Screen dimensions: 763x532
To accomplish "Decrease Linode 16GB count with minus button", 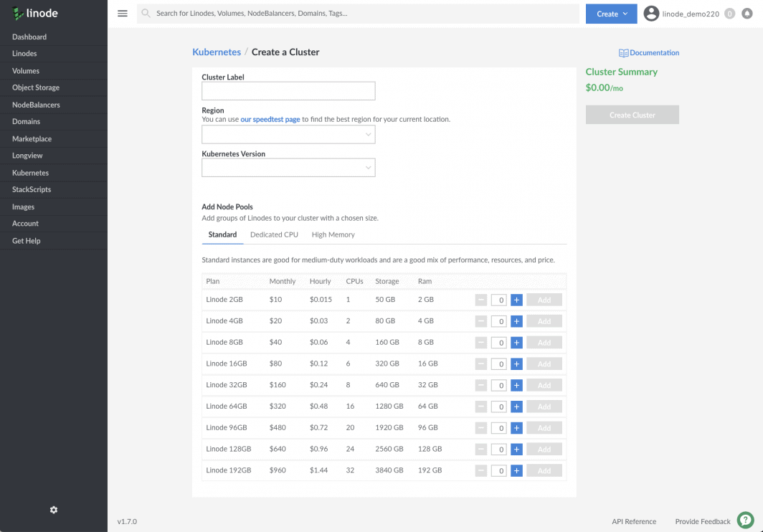I will click(481, 364).
